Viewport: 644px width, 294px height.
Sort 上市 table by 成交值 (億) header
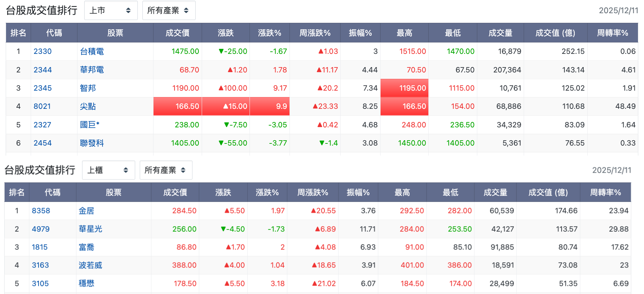(x=555, y=33)
